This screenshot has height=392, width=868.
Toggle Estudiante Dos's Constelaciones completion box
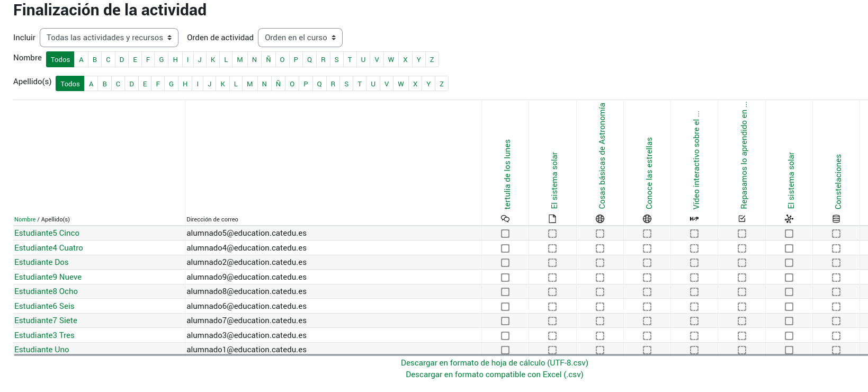[x=836, y=263]
